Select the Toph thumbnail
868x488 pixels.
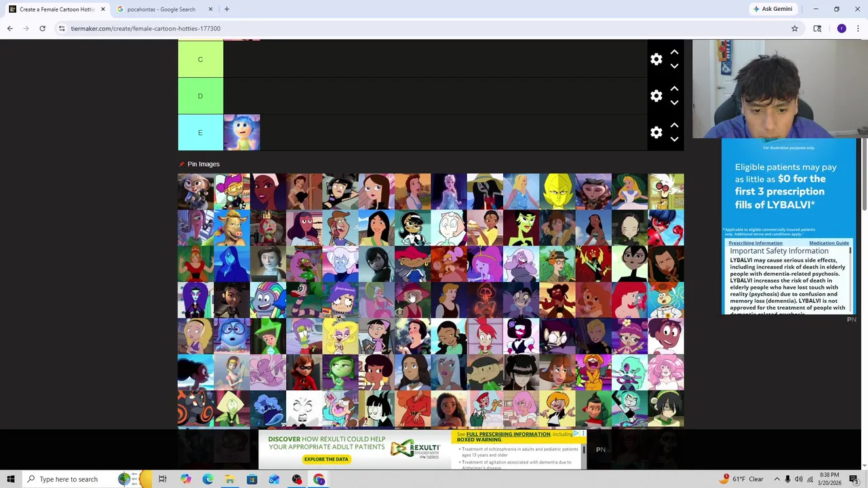[666, 409]
